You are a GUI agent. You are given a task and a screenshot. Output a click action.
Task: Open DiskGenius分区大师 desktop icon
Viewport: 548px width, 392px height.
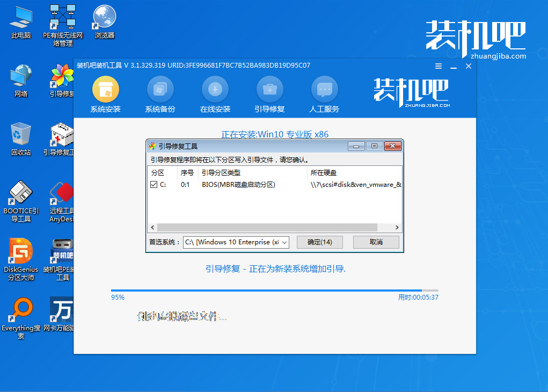click(x=21, y=251)
